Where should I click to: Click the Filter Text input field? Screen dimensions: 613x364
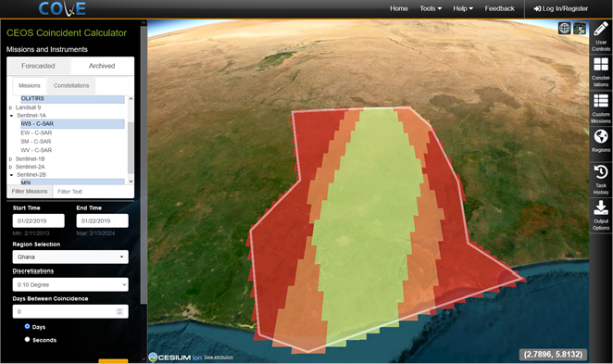93,191
